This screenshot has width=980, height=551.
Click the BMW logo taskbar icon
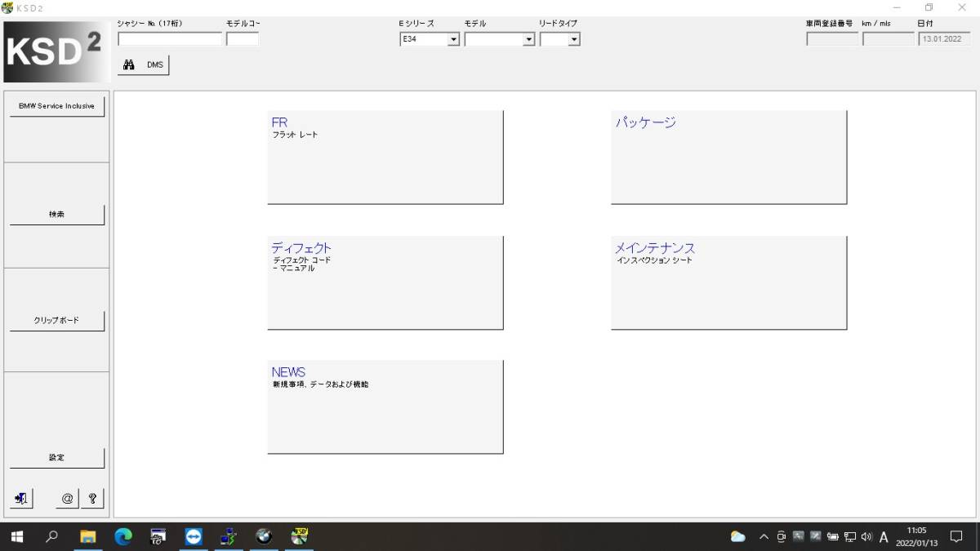263,536
